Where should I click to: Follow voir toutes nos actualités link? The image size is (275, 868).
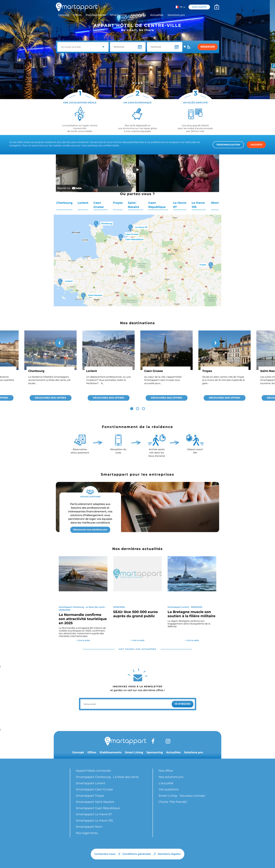click(x=137, y=649)
